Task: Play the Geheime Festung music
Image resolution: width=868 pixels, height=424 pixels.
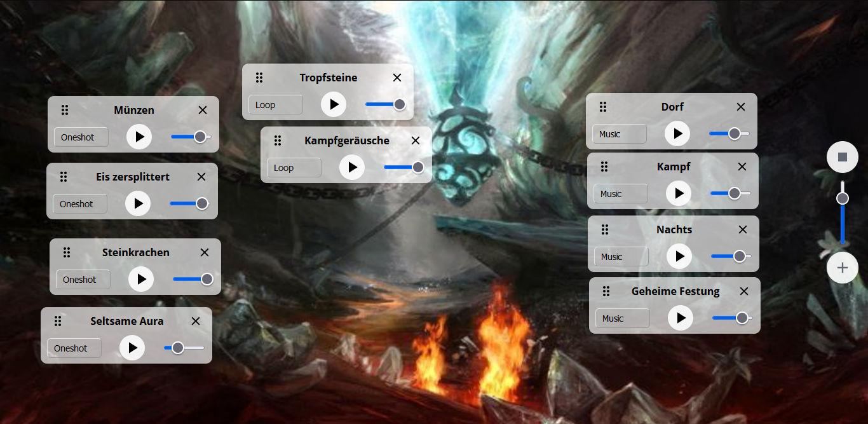Action: (681, 318)
